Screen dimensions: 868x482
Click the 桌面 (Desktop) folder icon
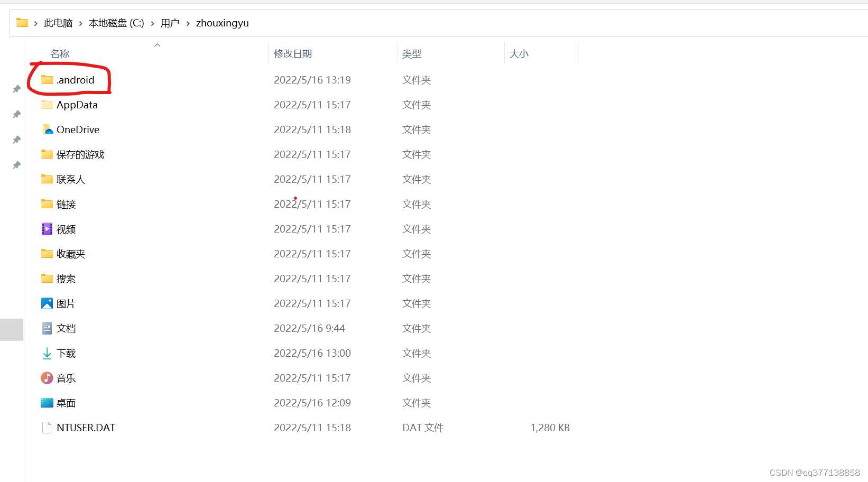[x=47, y=402]
